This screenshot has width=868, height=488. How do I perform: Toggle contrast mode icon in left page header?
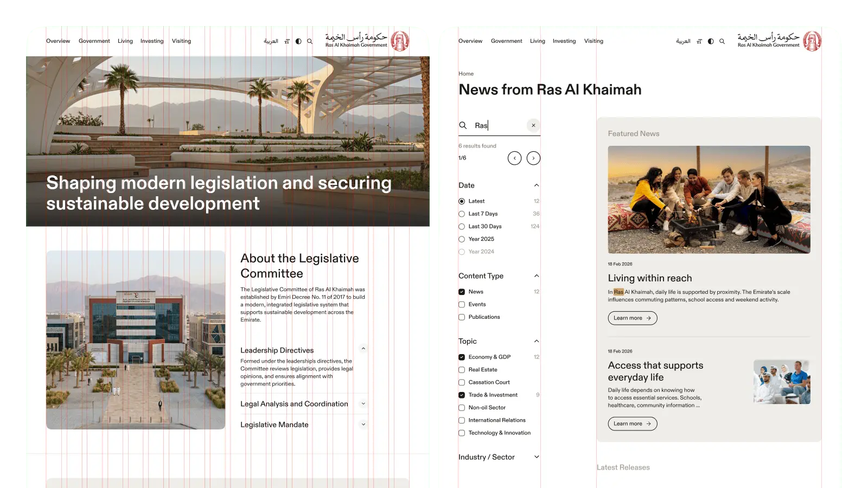click(x=298, y=41)
